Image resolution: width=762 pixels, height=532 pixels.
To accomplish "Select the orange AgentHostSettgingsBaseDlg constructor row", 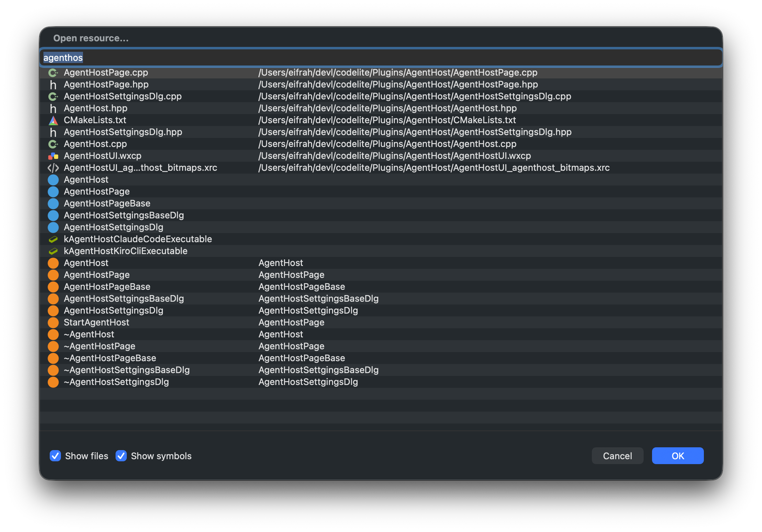I will pos(381,299).
